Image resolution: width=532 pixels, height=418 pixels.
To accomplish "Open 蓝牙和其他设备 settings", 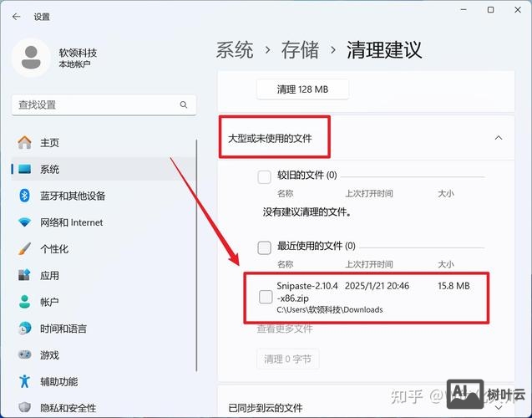I will click(x=104, y=196).
